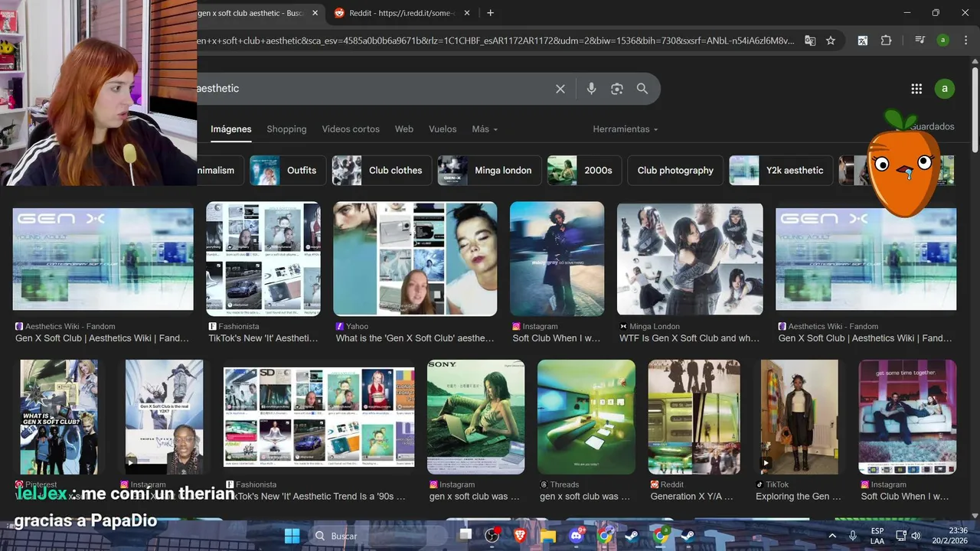The width and height of the screenshot is (980, 551).
Task: Open the TikTok Exploring the Gen thumbnail
Action: 799,417
